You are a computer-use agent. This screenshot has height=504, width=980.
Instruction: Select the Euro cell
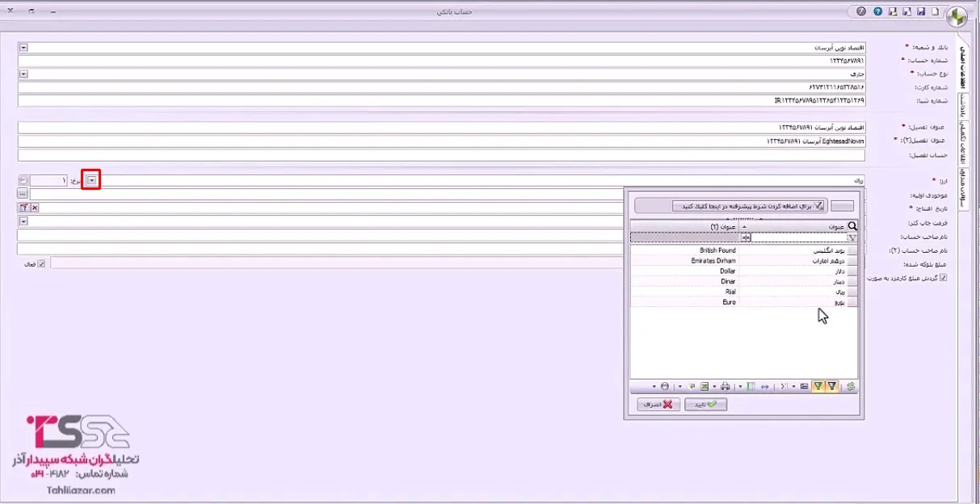click(685, 301)
